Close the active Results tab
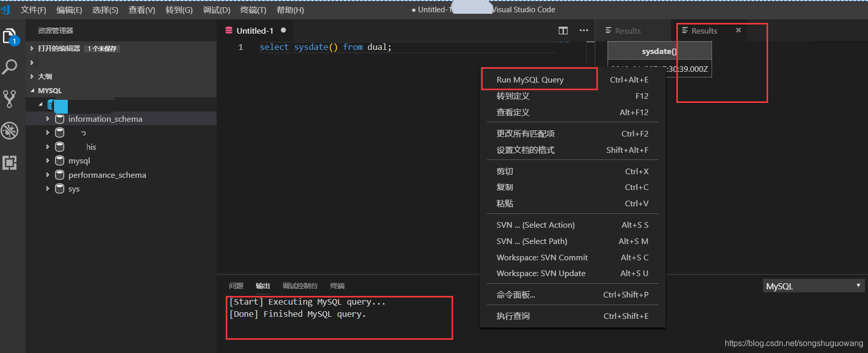 coord(739,30)
